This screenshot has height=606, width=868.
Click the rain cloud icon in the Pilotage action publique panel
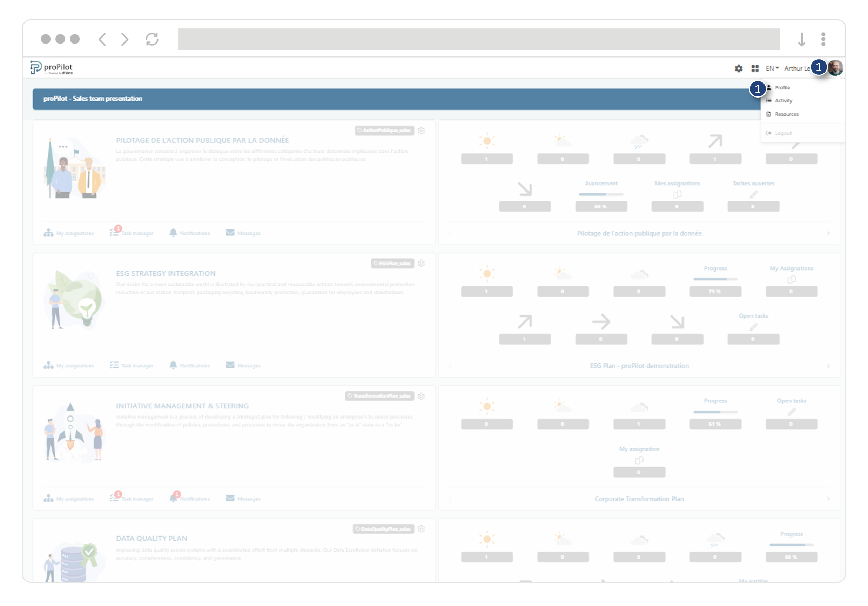(639, 141)
